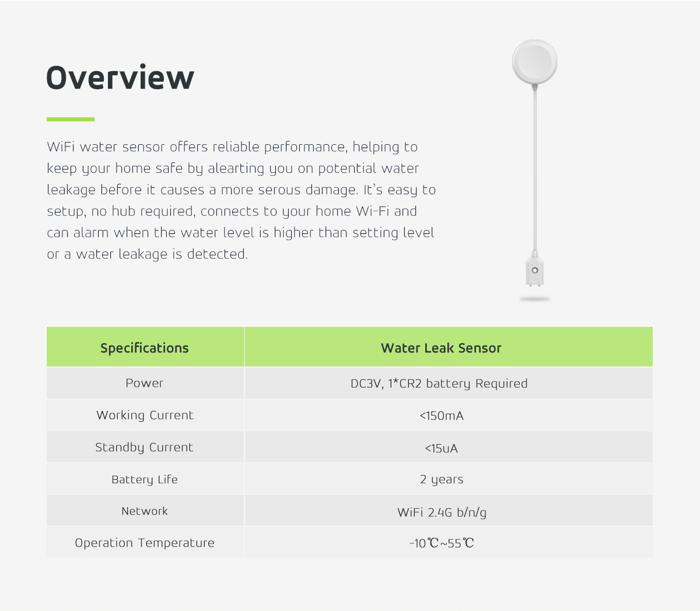Click the Power row label
700x611 pixels.
(145, 383)
